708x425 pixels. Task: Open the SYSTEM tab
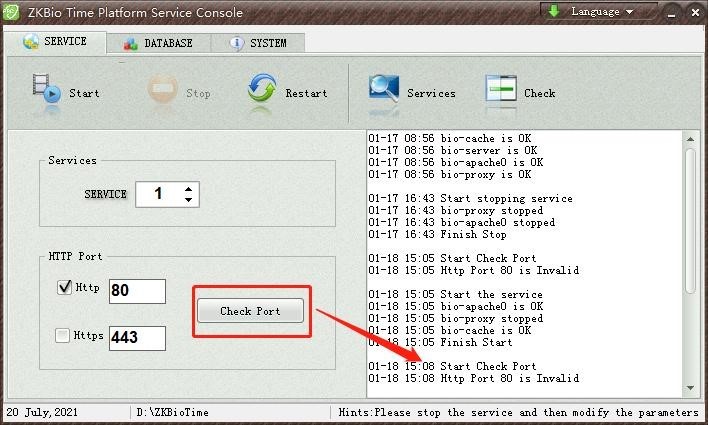pyautogui.click(x=258, y=43)
